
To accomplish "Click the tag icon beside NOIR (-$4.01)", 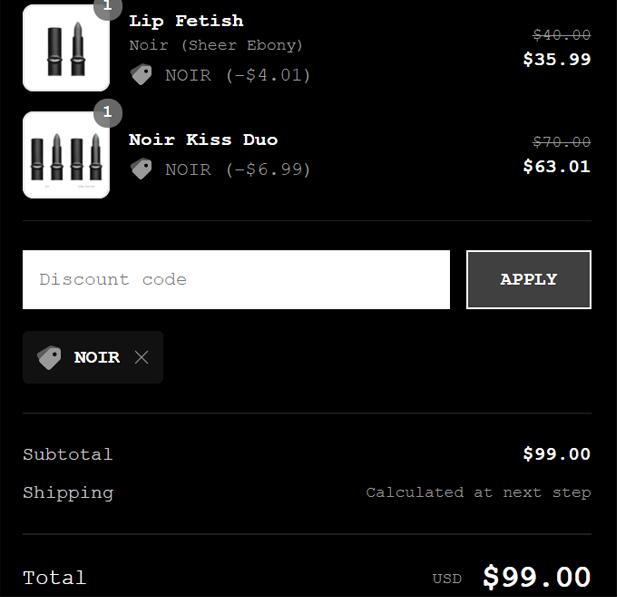I will (141, 74).
